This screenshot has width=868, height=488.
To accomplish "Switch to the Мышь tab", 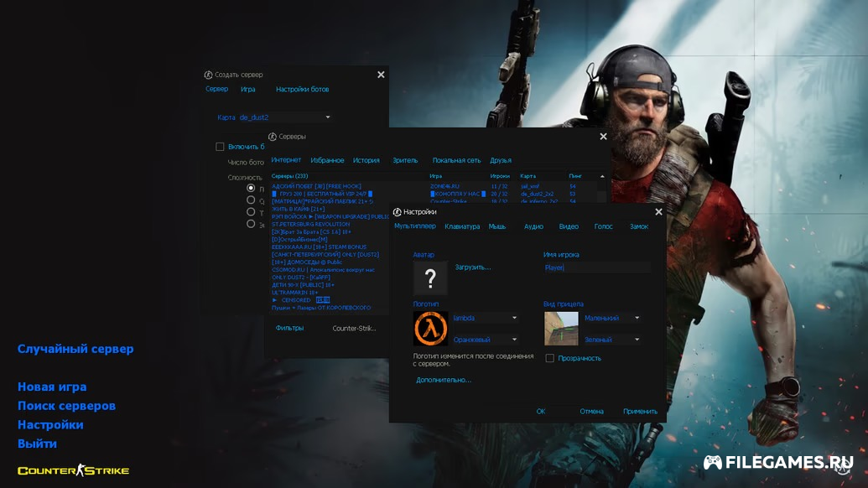I will click(x=497, y=226).
